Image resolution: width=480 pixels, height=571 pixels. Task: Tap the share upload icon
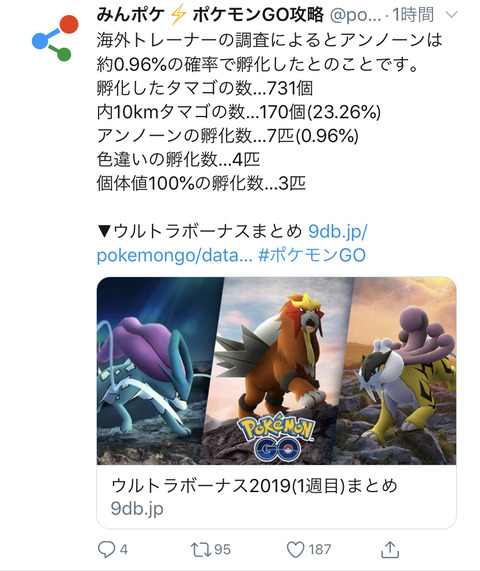pos(390,549)
